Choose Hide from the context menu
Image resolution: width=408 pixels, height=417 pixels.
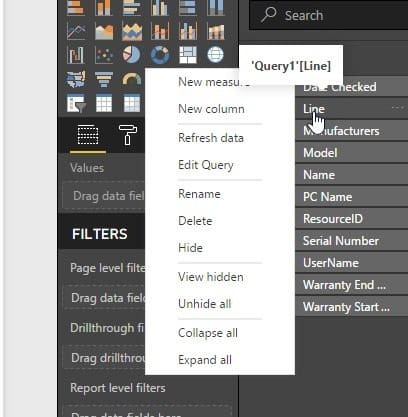190,248
